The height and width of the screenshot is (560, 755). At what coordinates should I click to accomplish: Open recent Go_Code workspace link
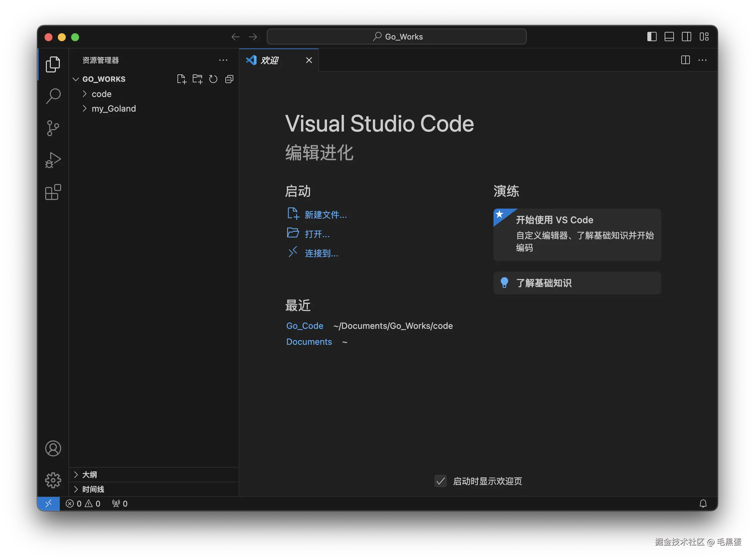[305, 326]
